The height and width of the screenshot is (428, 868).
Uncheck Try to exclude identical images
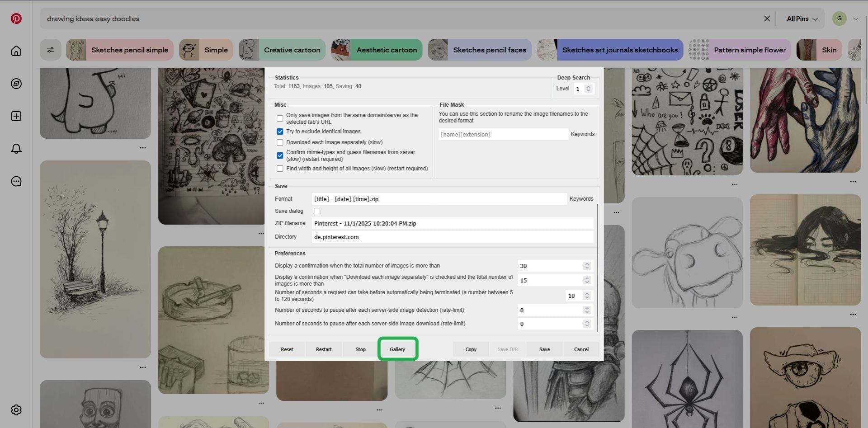pos(280,132)
